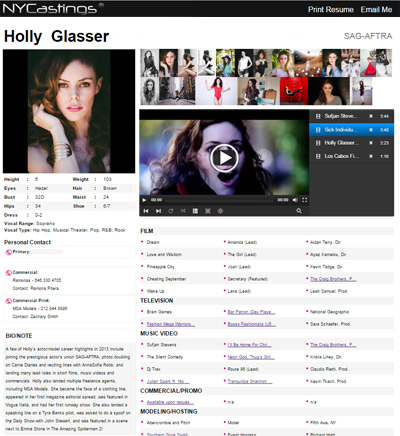Open the Fashion Mega Warriors link

[x=171, y=324]
